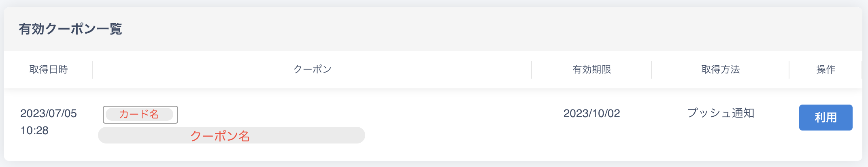Select the 2023/10/02 expiry date cell
This screenshot has width=868, height=167.
coord(591,113)
